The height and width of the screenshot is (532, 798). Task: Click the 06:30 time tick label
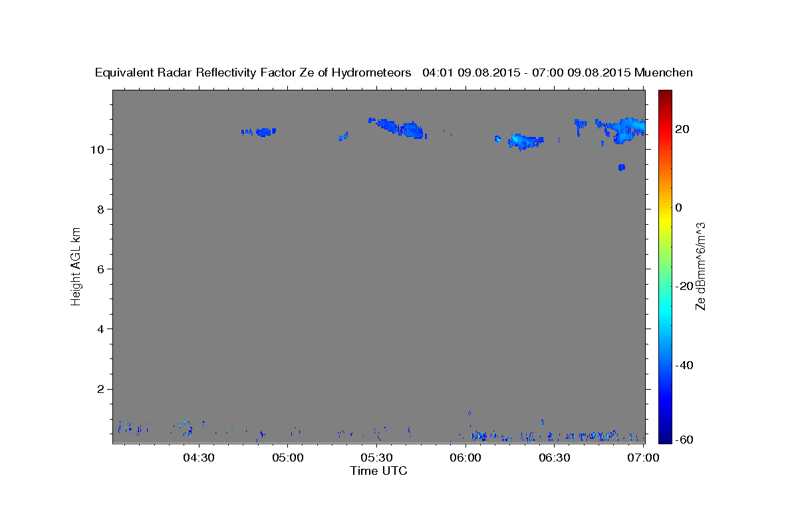pyautogui.click(x=555, y=458)
